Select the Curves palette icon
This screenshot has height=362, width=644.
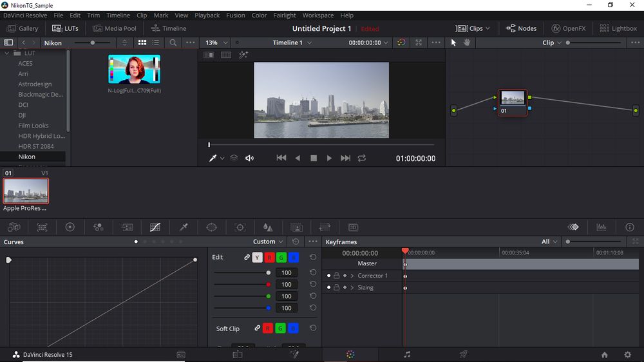(x=155, y=227)
